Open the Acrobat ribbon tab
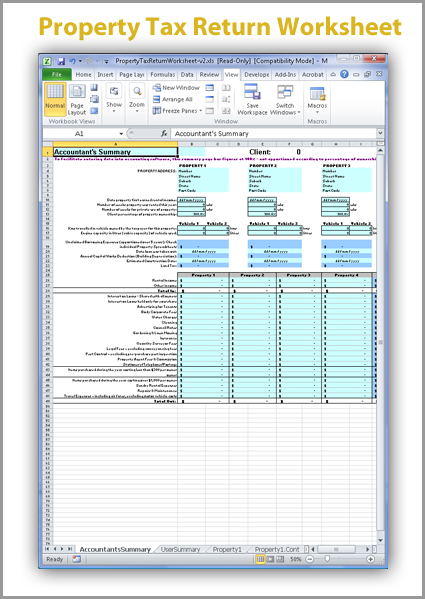 (x=313, y=74)
